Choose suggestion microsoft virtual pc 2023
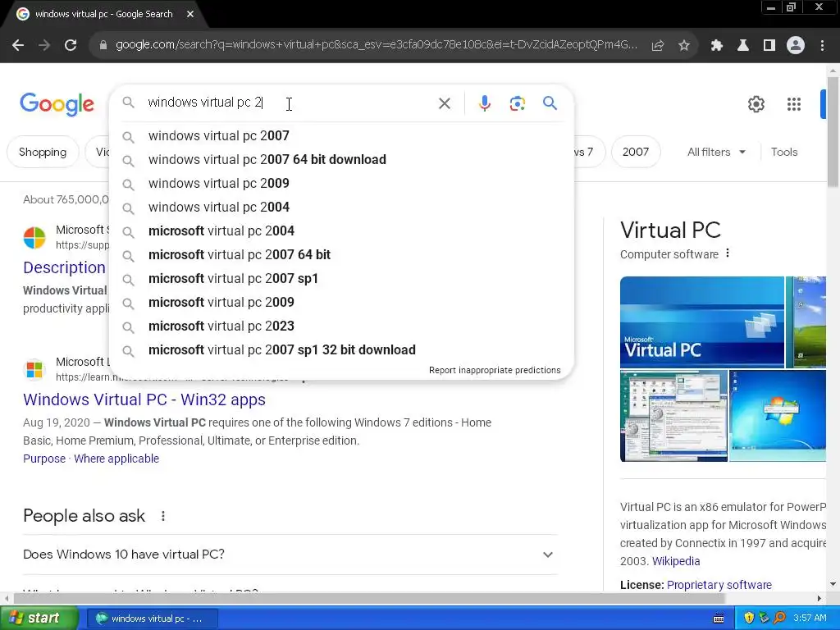Image resolution: width=840 pixels, height=630 pixels. point(341,326)
